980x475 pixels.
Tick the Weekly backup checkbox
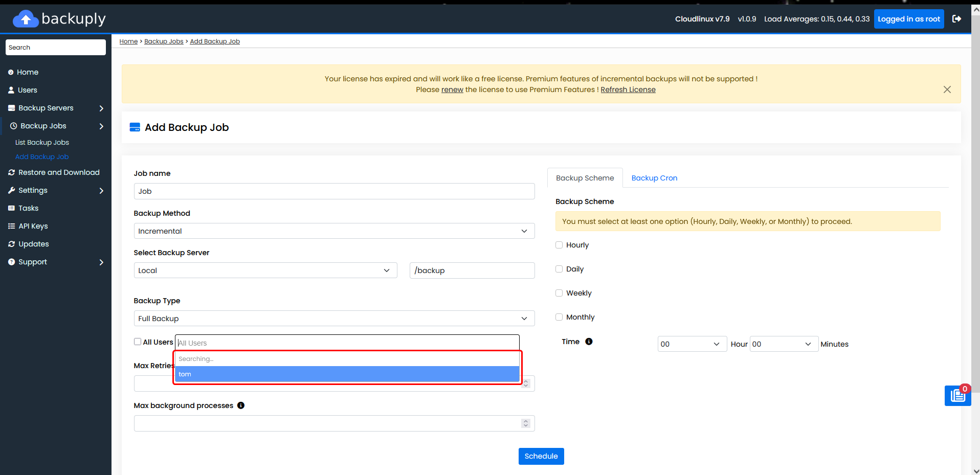559,293
